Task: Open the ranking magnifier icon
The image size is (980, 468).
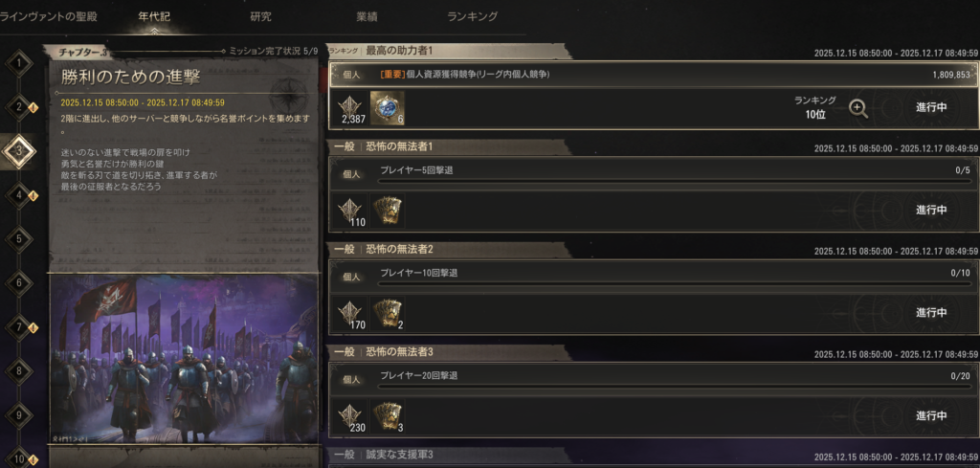Action: tap(858, 109)
